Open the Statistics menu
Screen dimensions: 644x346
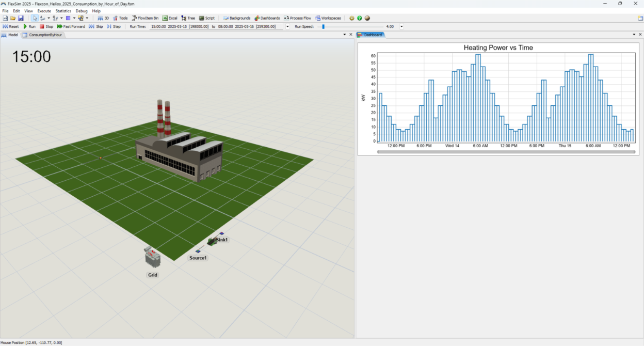63,10
